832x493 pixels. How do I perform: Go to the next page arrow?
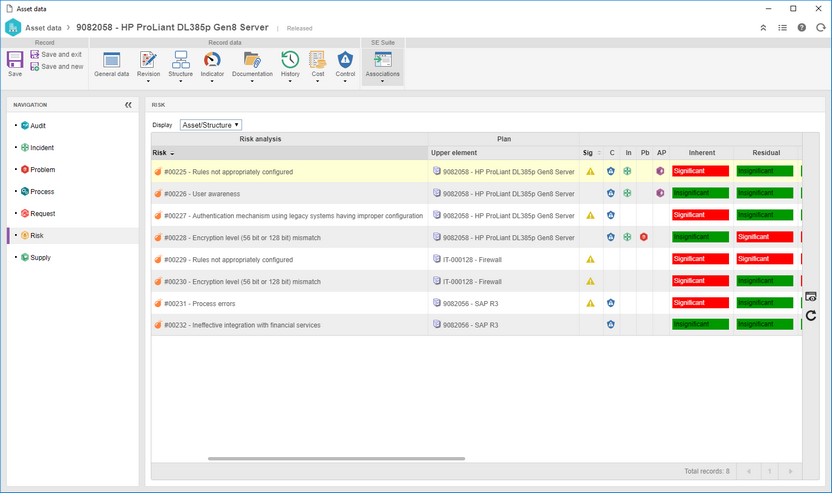click(x=790, y=471)
